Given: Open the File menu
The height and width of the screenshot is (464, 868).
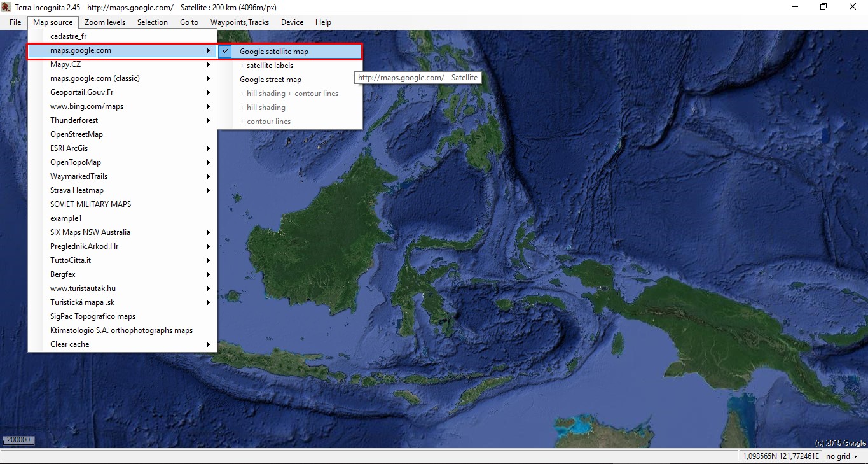Looking at the screenshot, I should point(15,22).
